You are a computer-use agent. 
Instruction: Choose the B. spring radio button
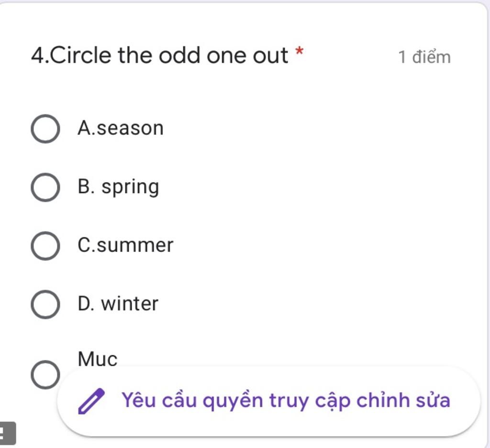click(45, 187)
